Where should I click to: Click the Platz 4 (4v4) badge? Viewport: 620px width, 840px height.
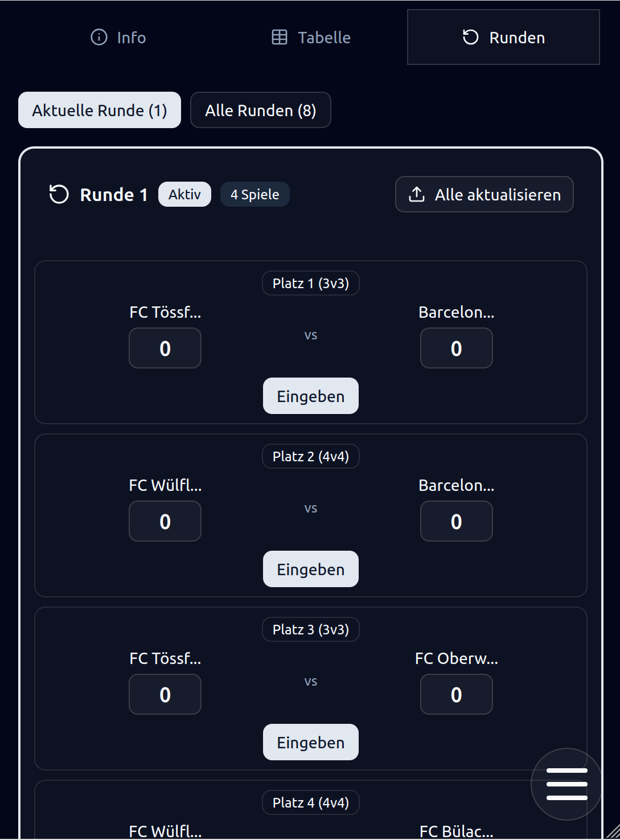coord(311,803)
